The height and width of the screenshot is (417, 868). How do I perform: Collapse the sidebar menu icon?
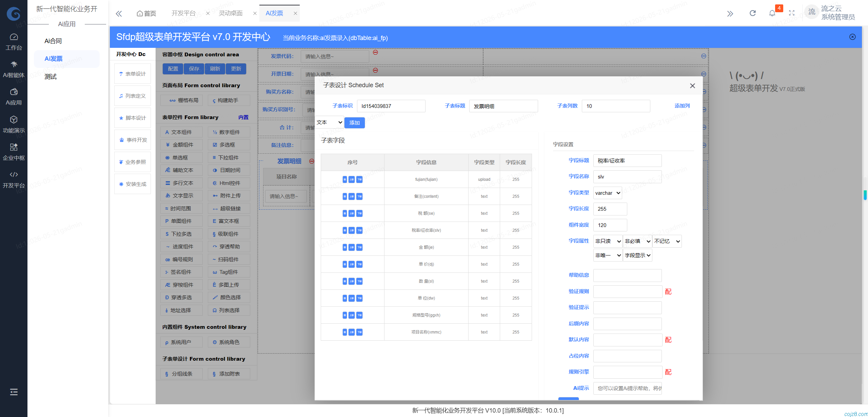pos(14,392)
